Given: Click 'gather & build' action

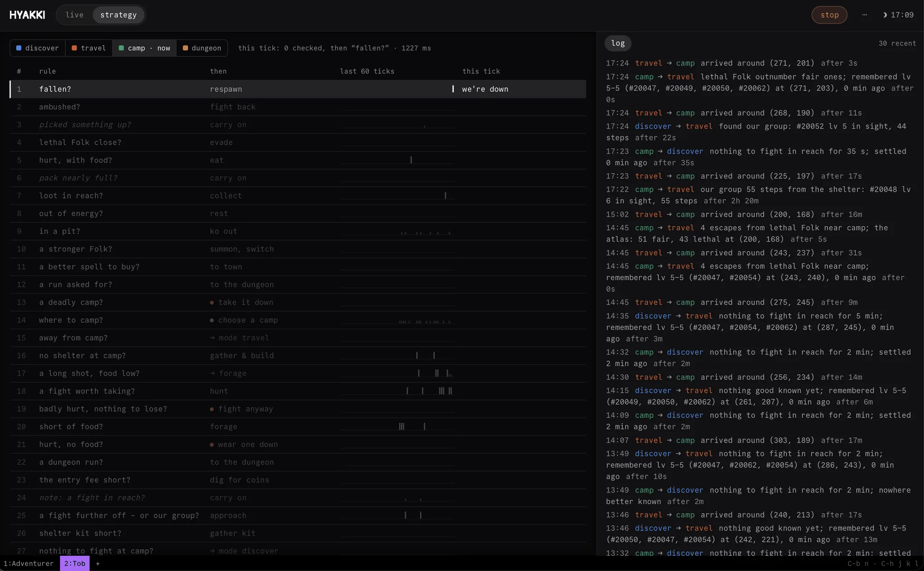Looking at the screenshot, I should pyautogui.click(x=242, y=355).
